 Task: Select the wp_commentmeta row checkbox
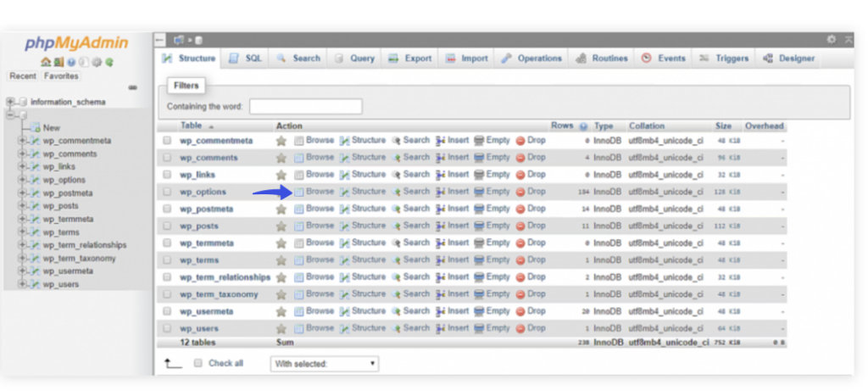[x=167, y=141]
